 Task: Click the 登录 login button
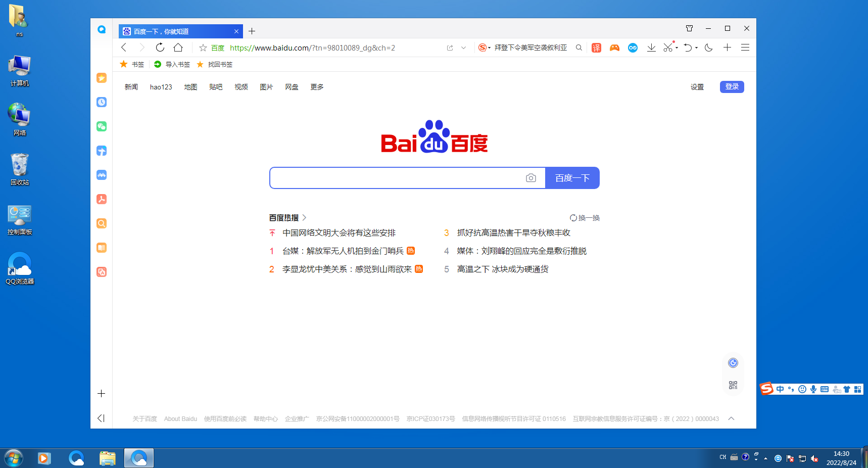[x=732, y=86]
